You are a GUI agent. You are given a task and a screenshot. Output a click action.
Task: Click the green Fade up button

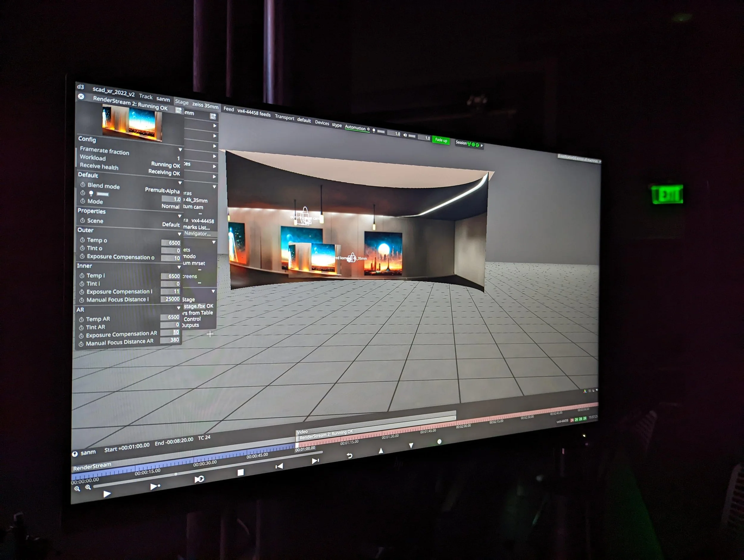(x=441, y=140)
